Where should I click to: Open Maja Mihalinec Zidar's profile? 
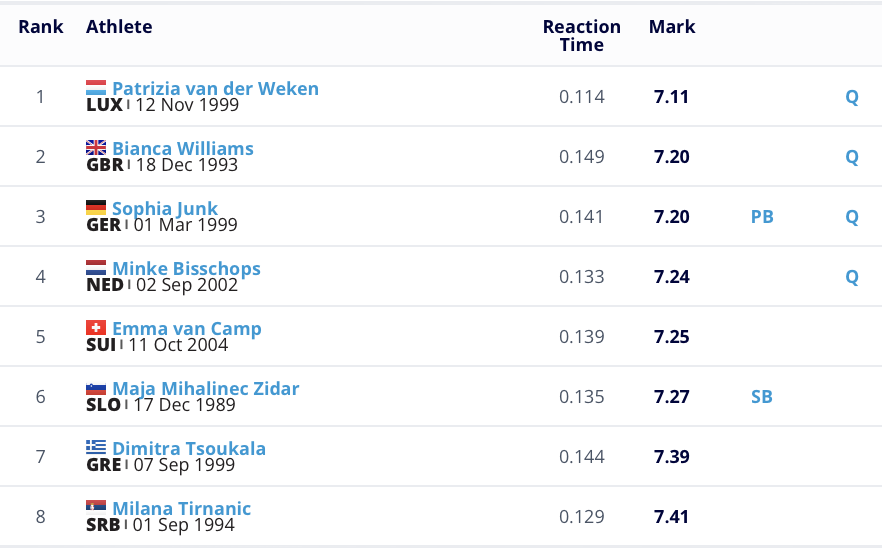[205, 388]
